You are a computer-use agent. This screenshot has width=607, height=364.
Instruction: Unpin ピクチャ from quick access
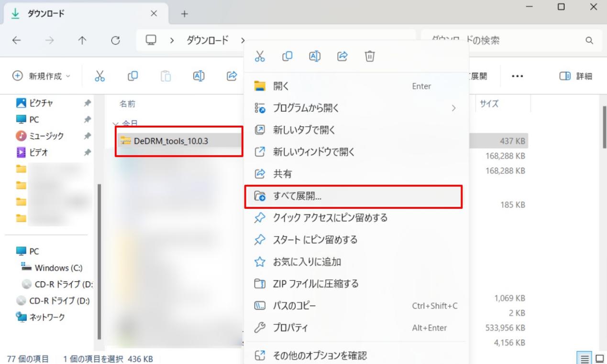[88, 103]
